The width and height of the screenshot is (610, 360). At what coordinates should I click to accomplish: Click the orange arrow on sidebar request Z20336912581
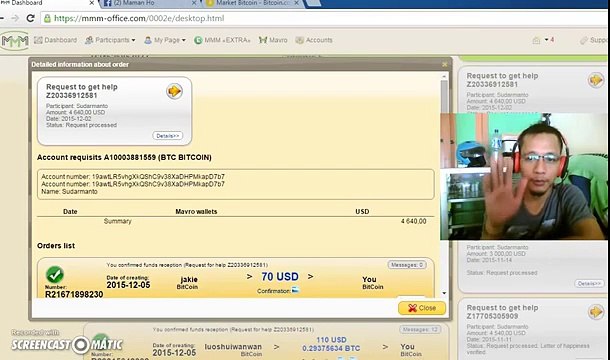[596, 80]
